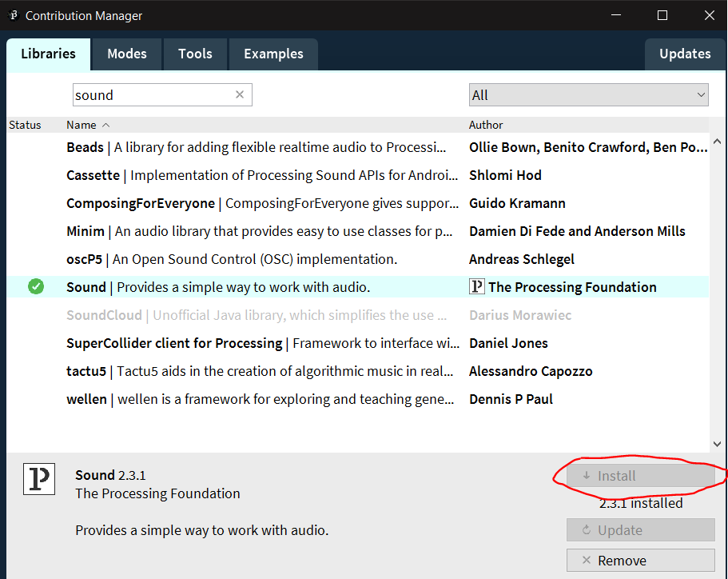This screenshot has width=728, height=579.
Task: Click Processing Foundation icon in Sound row
Action: [477, 287]
